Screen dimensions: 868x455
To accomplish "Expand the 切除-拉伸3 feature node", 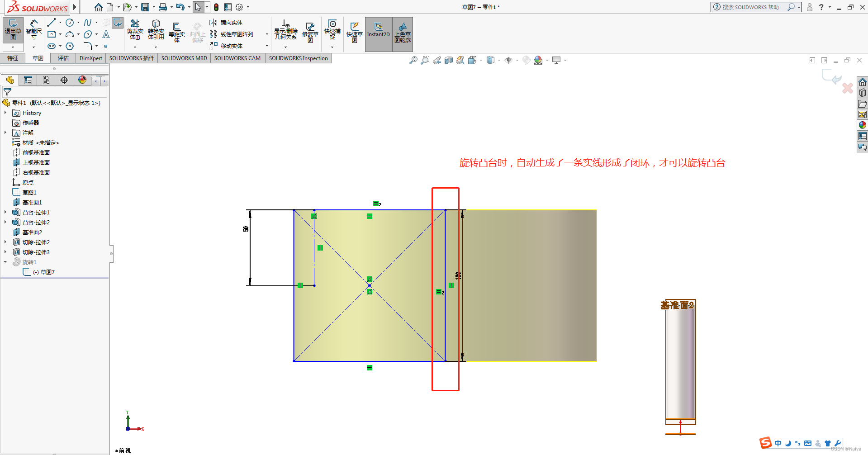I will [x=5, y=252].
